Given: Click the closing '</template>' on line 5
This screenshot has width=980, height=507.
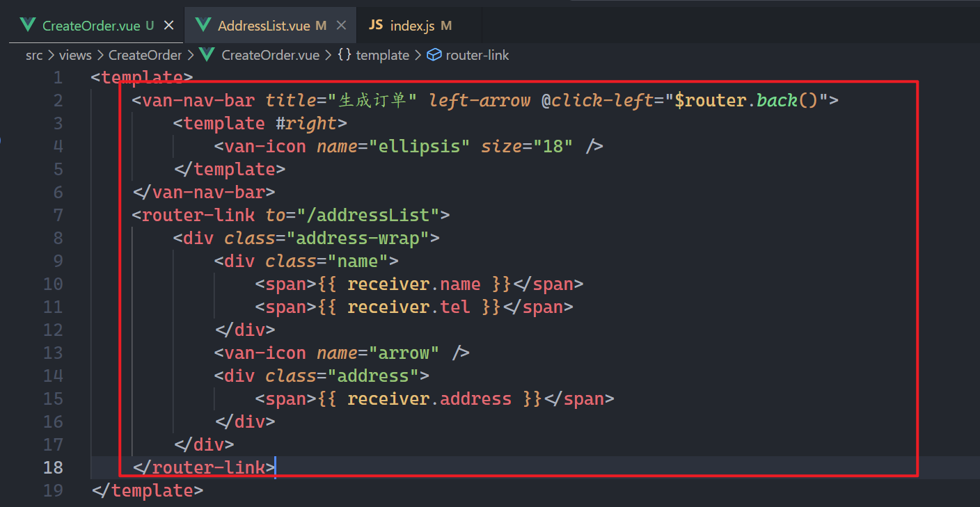Looking at the screenshot, I should (x=230, y=170).
